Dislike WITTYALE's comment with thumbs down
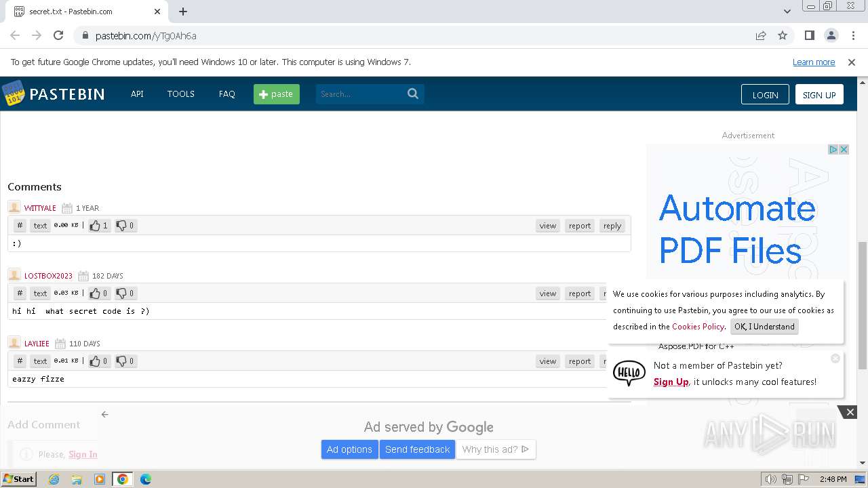The width and height of the screenshot is (868, 488). 125,226
